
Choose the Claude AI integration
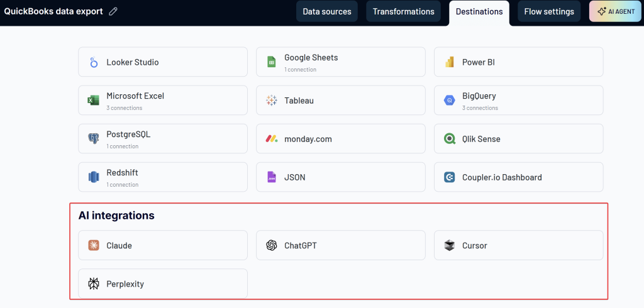[162, 245]
